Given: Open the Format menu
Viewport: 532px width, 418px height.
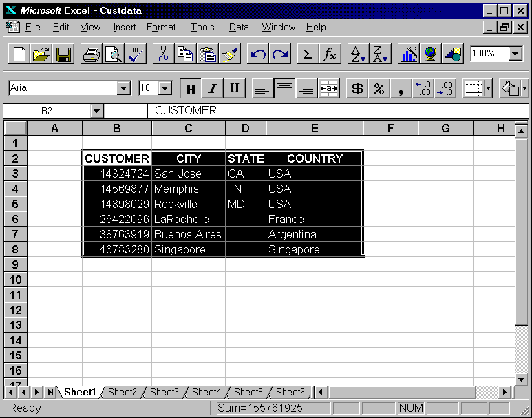Looking at the screenshot, I should (161, 28).
